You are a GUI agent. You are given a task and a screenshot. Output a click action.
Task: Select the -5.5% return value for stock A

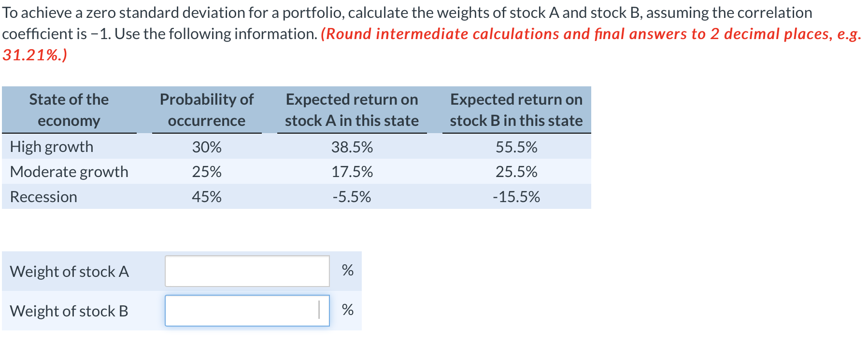(352, 197)
